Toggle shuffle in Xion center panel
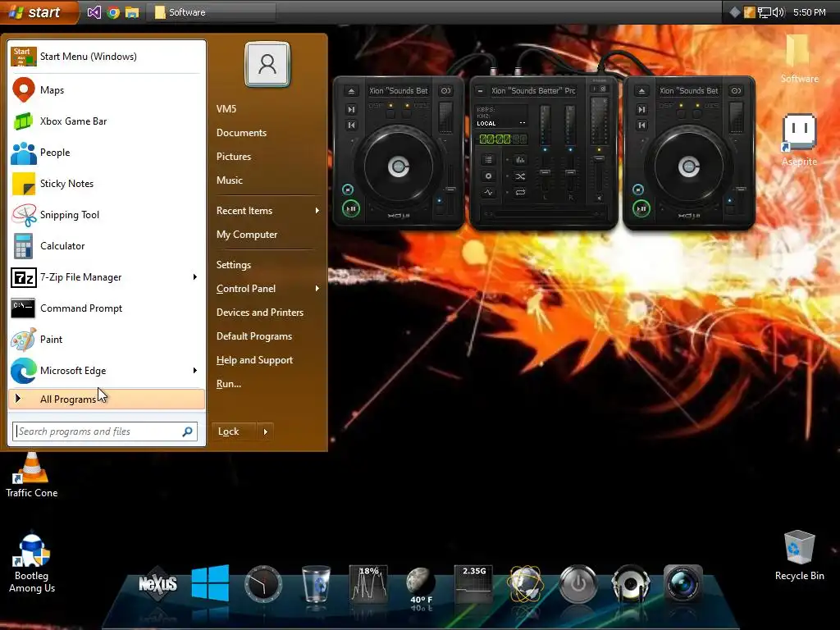Screen dimensions: 840x630 [519, 176]
